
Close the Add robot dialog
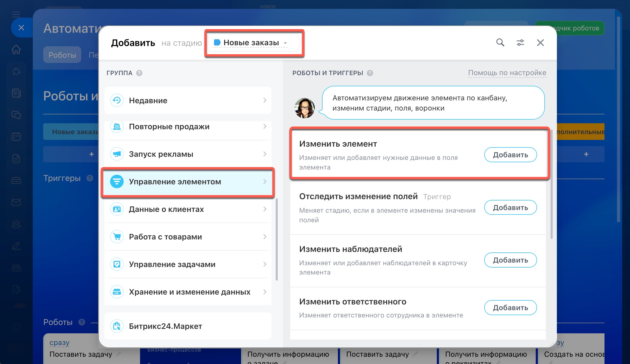(540, 43)
